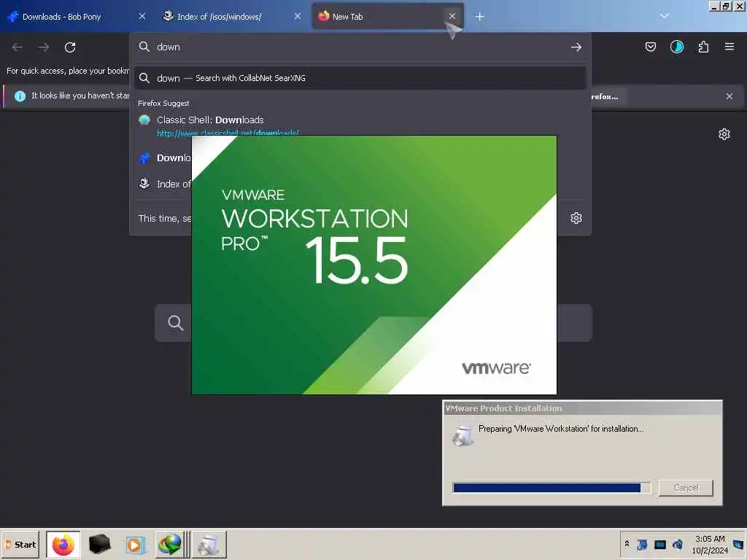Open search settings gear in address dropdown

(x=576, y=218)
